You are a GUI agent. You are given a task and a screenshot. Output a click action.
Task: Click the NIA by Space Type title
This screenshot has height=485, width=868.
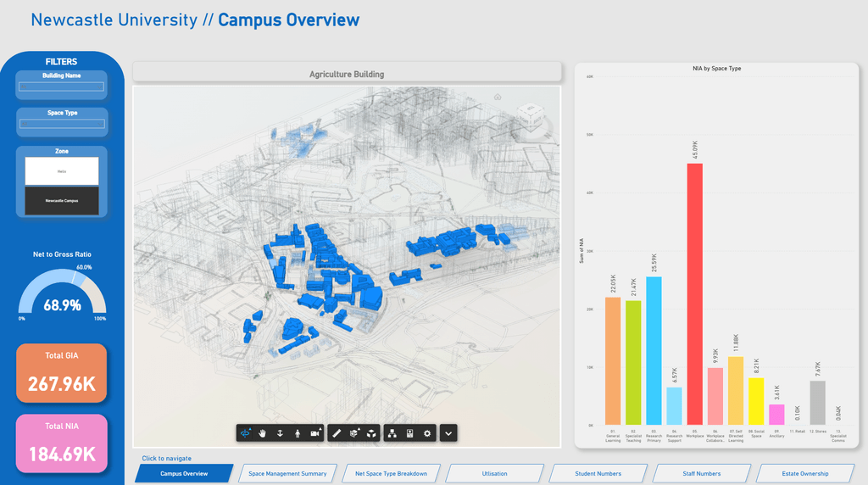click(716, 69)
